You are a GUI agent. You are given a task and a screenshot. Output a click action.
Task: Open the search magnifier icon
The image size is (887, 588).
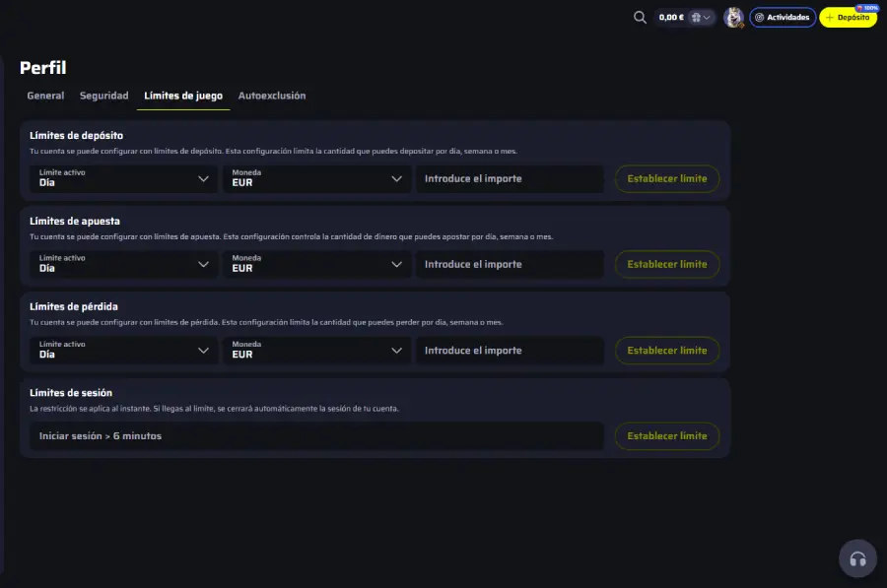640,17
